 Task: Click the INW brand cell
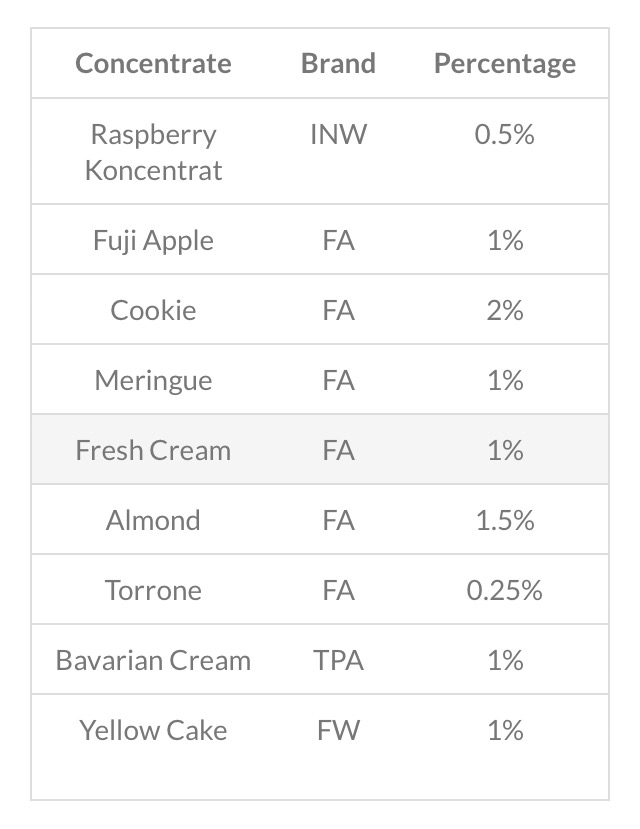[x=338, y=134]
